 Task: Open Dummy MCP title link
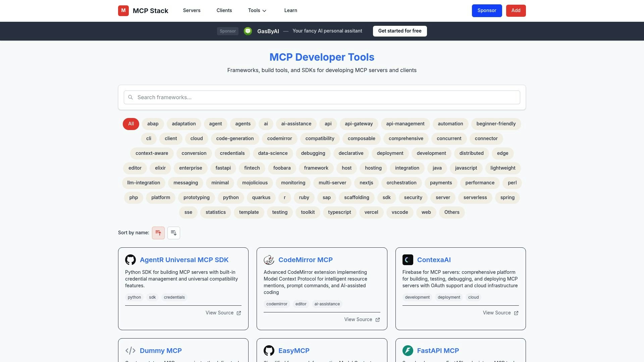point(161,351)
